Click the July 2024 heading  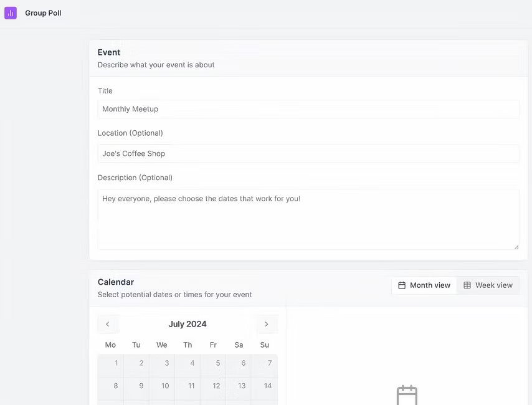pos(188,324)
